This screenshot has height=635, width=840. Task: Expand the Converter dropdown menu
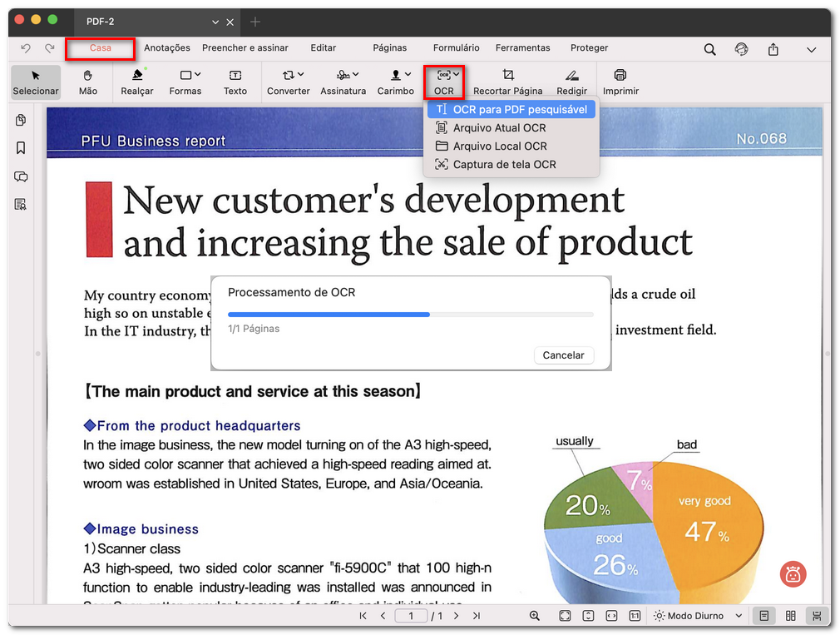pos(288,82)
